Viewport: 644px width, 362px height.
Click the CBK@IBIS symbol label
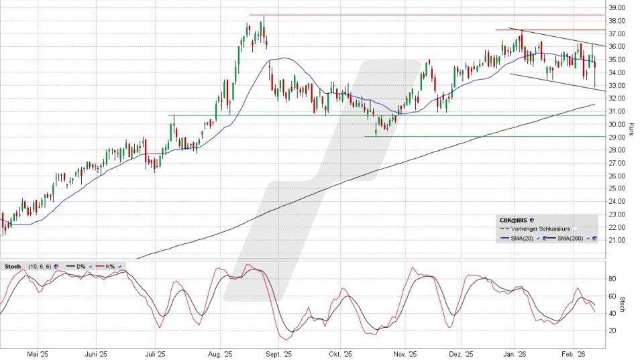pos(513,220)
